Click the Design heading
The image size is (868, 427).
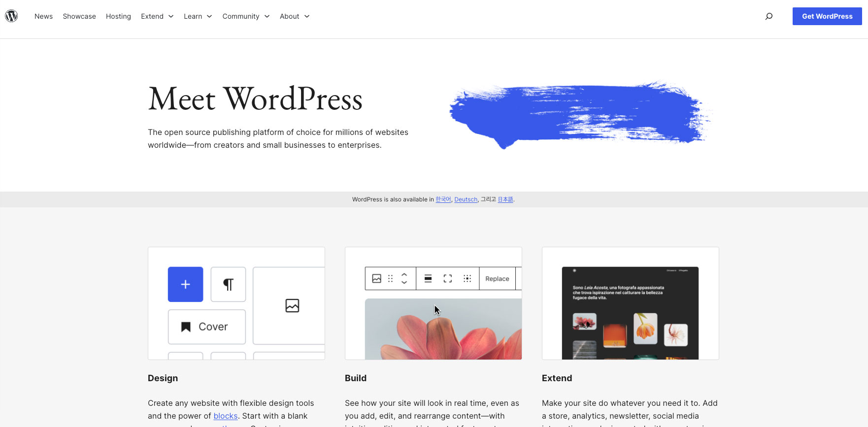163,378
